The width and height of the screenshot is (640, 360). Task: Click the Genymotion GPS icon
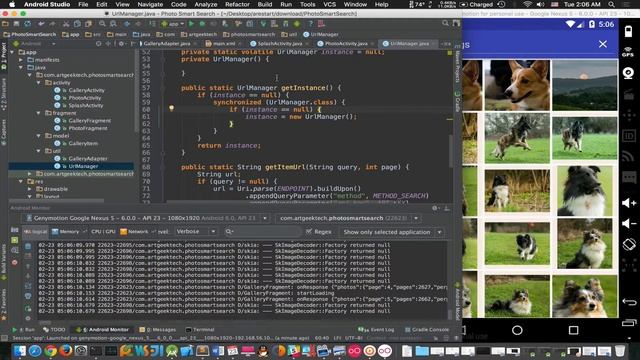click(x=628, y=52)
